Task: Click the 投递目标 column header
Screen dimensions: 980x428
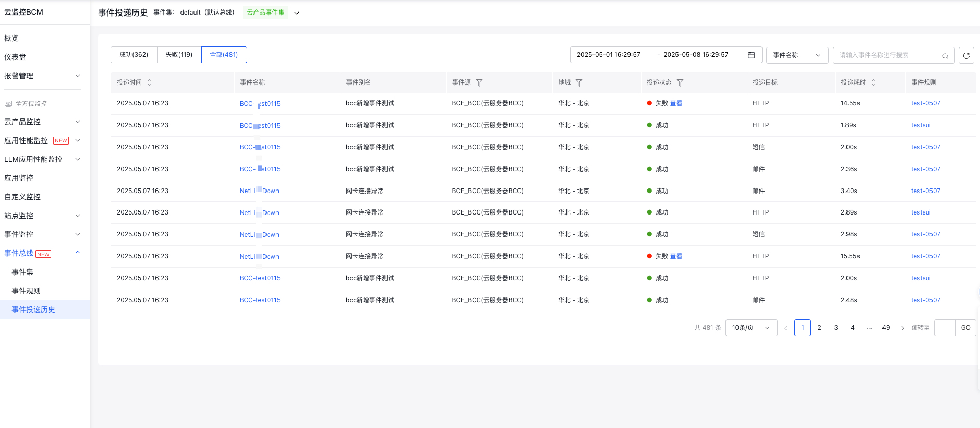Action: click(x=765, y=82)
